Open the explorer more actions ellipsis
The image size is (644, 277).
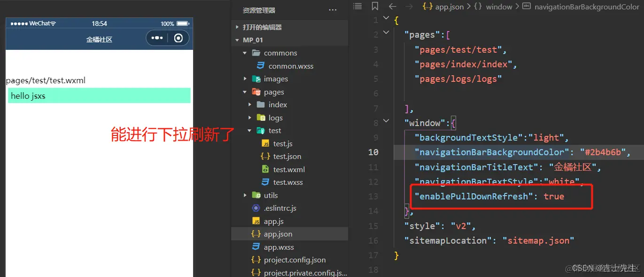(x=333, y=10)
